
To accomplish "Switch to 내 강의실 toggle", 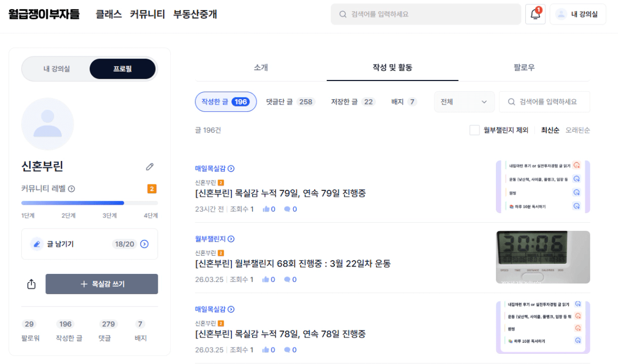I will 57,69.
